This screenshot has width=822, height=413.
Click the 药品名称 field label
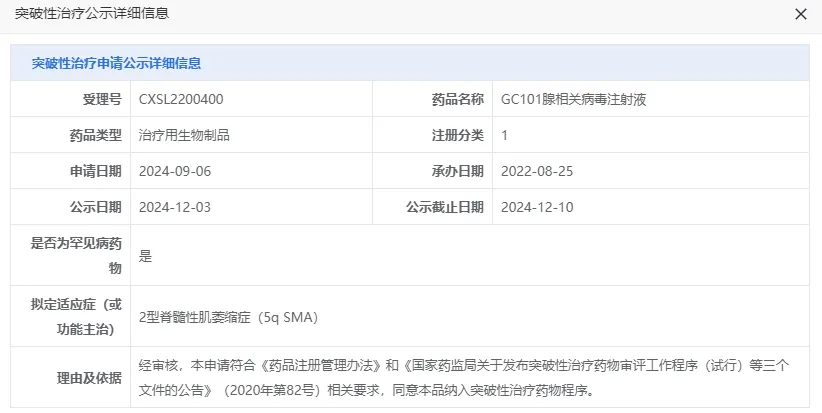[x=457, y=99]
